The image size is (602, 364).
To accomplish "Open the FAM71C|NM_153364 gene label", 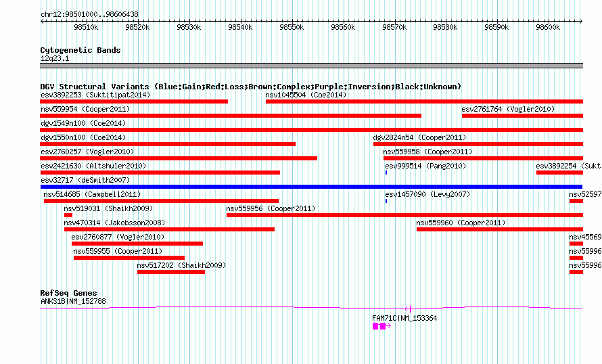I will [404, 318].
